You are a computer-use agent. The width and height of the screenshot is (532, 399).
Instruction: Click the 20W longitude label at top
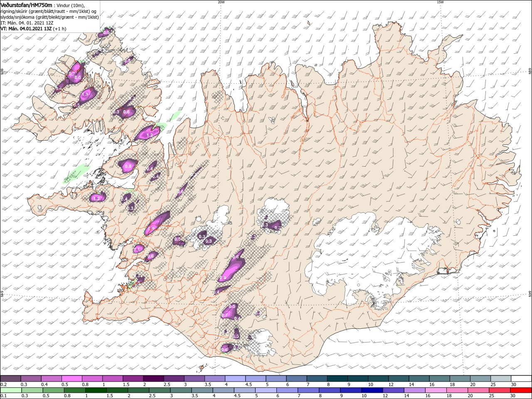[x=221, y=2]
